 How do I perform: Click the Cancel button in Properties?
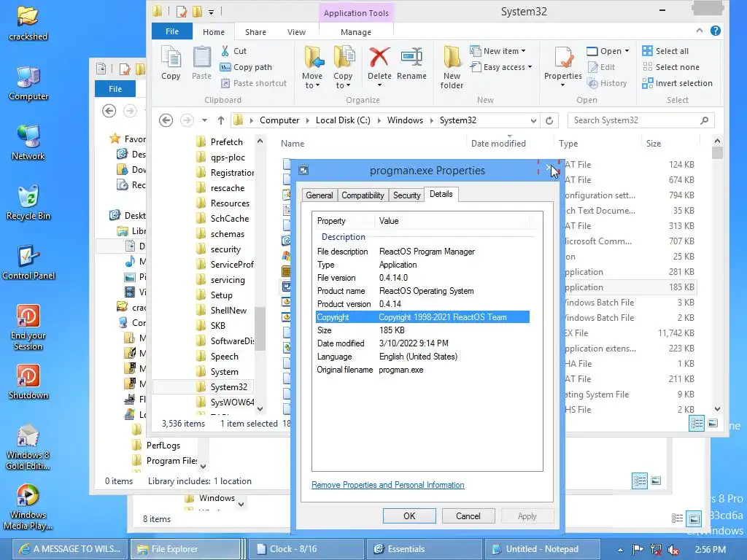click(x=468, y=516)
